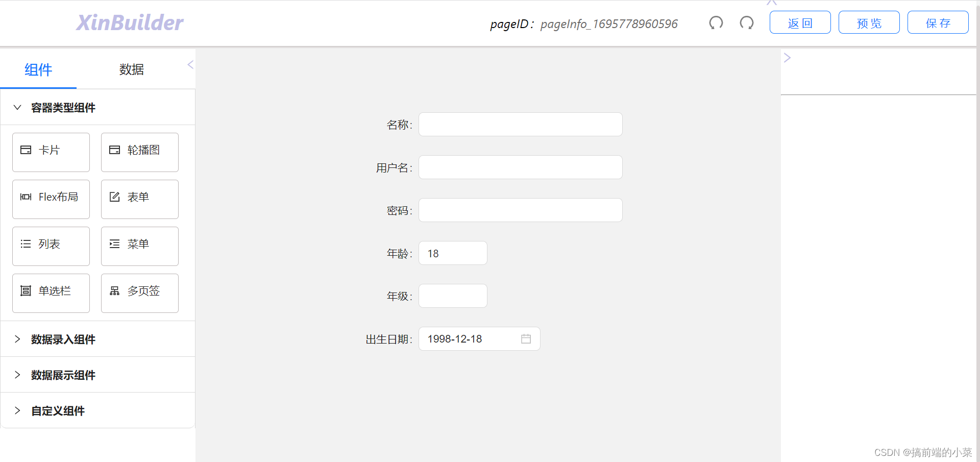Expand the 数据展示组件 section
Viewport: 980px width, 462px height.
[x=97, y=375]
